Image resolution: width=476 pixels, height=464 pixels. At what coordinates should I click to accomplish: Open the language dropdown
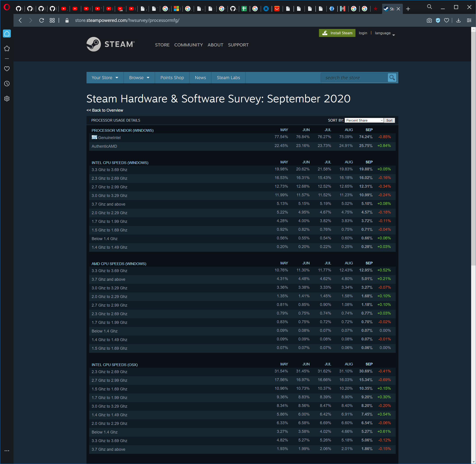coord(385,33)
